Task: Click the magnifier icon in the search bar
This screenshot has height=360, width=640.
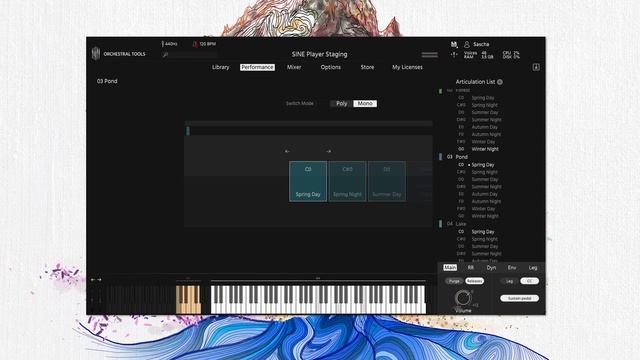Action: (x=165, y=54)
